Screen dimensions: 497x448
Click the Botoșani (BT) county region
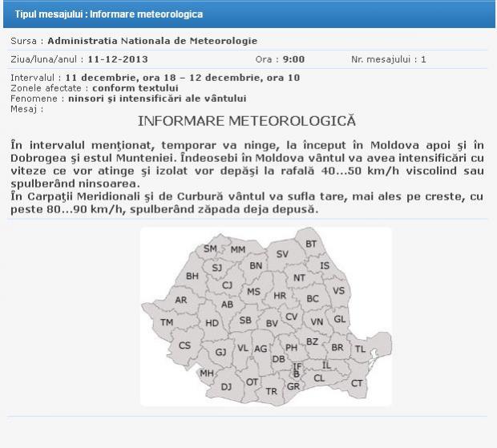pyautogui.click(x=311, y=244)
